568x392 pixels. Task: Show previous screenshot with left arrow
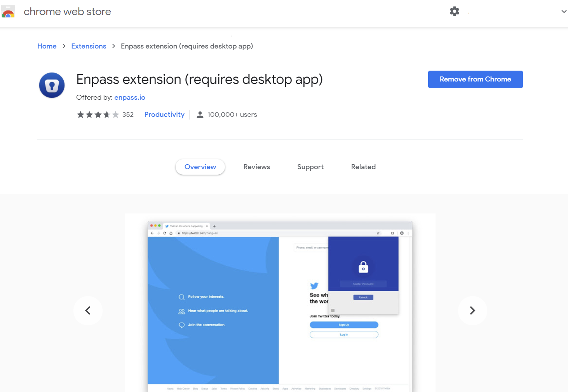[88, 310]
